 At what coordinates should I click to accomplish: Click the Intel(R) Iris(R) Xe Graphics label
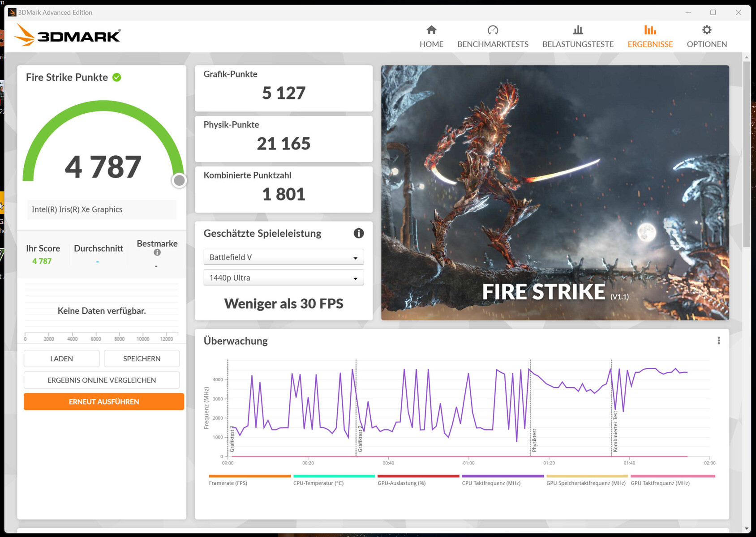[x=77, y=209]
